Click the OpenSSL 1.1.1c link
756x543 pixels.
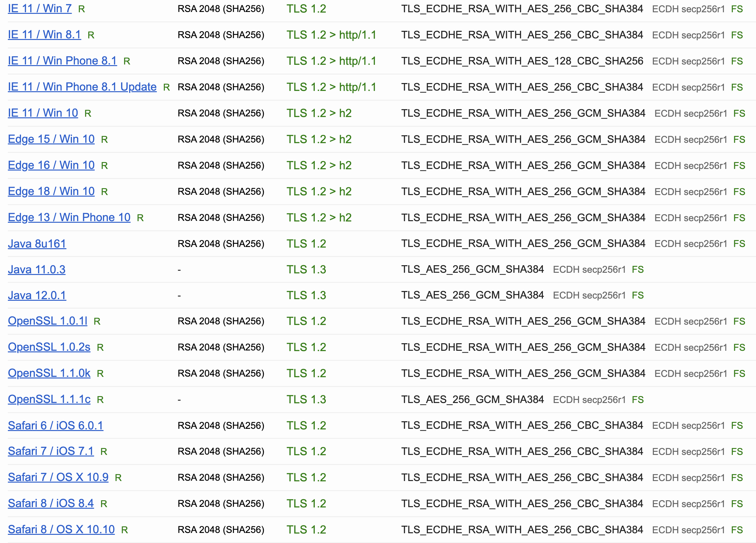pyautogui.click(x=49, y=399)
